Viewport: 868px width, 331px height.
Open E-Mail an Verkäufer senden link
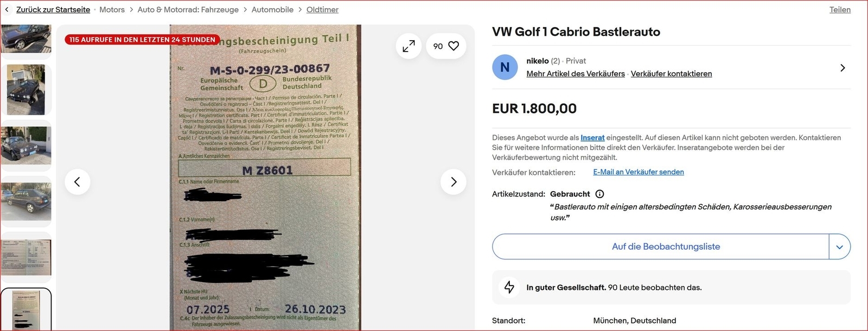(639, 172)
